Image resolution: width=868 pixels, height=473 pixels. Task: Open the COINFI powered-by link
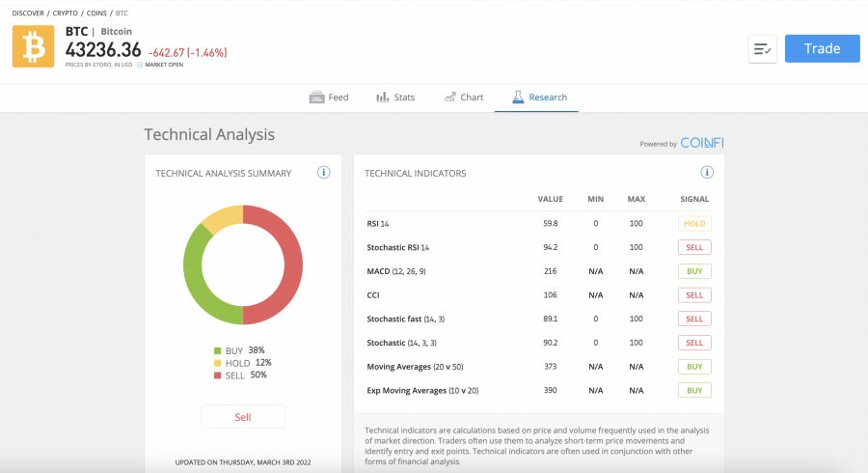701,143
